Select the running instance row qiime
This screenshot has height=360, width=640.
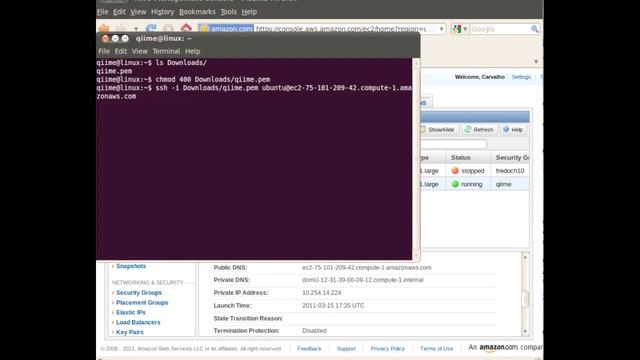pyautogui.click(x=474, y=184)
